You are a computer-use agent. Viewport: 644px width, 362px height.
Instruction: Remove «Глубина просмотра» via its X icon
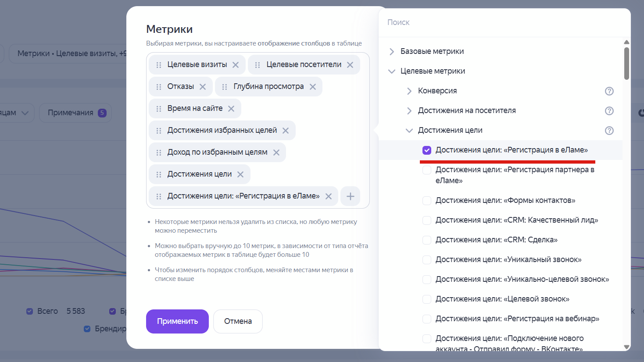tap(312, 86)
